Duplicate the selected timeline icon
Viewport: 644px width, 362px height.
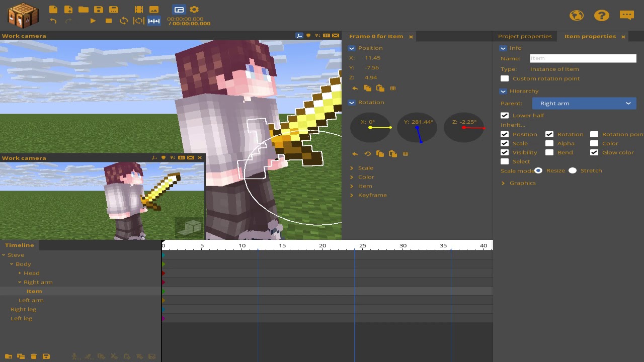pyautogui.click(x=21, y=356)
